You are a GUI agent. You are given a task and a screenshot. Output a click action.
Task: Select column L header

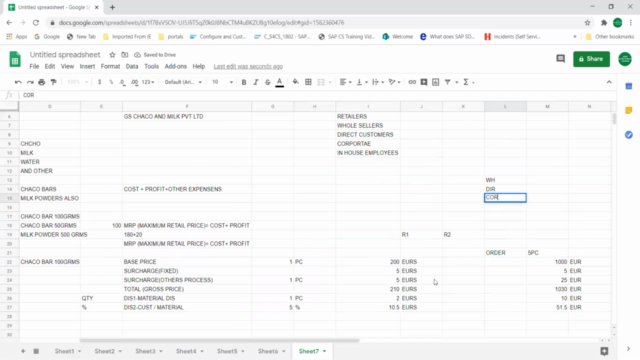tap(505, 107)
